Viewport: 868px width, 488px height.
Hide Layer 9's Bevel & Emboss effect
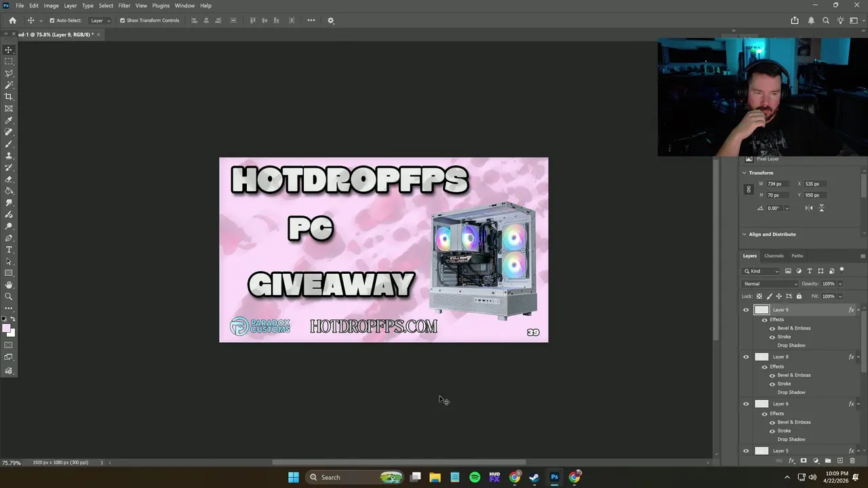pyautogui.click(x=772, y=328)
